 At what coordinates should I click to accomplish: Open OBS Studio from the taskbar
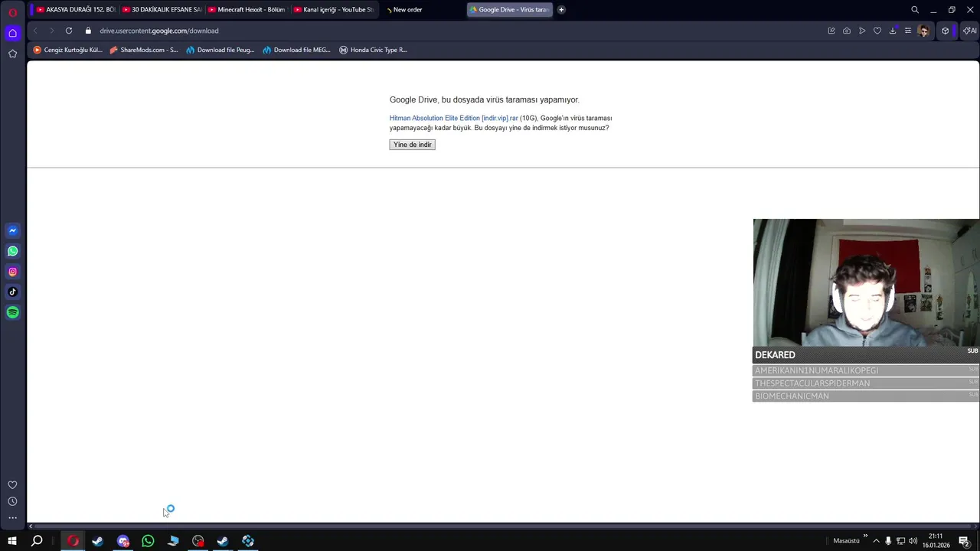tap(198, 541)
